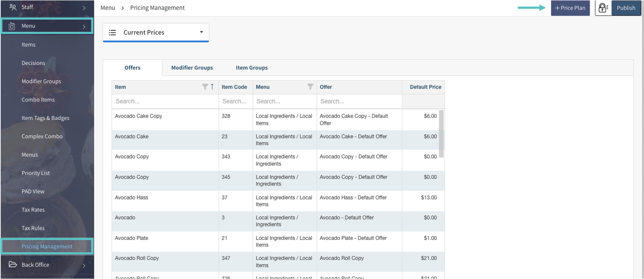Switch to the Modifier Groups tab

click(192, 68)
